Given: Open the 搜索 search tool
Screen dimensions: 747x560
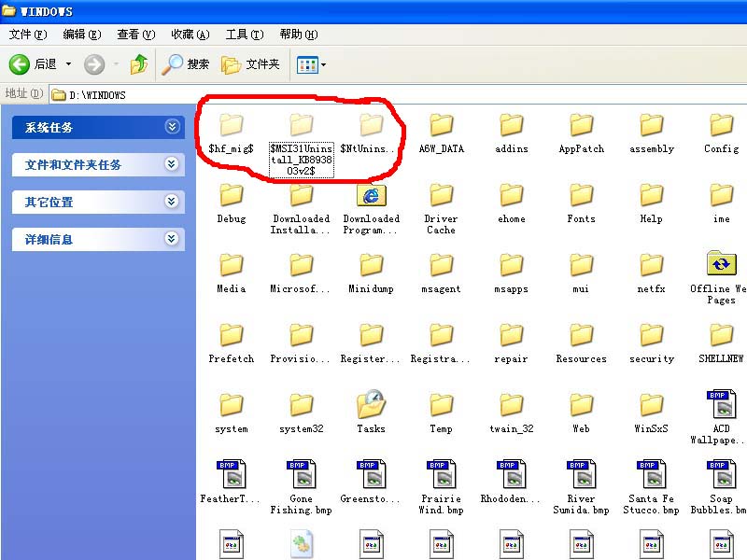Looking at the screenshot, I should [186, 64].
